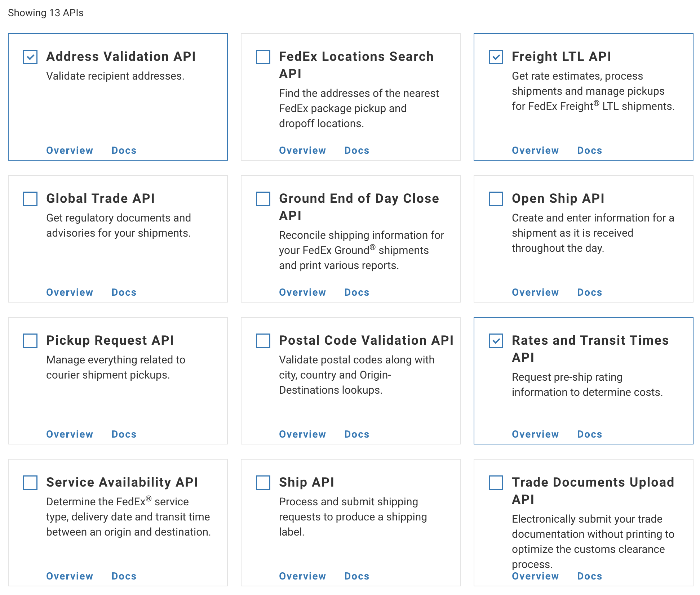
Task: View Docs link of Freight LTL API
Action: (x=589, y=151)
